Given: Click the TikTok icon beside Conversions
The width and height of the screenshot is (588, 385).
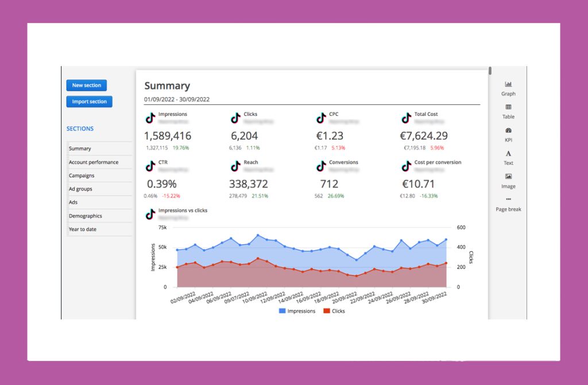Looking at the screenshot, I should click(x=321, y=166).
